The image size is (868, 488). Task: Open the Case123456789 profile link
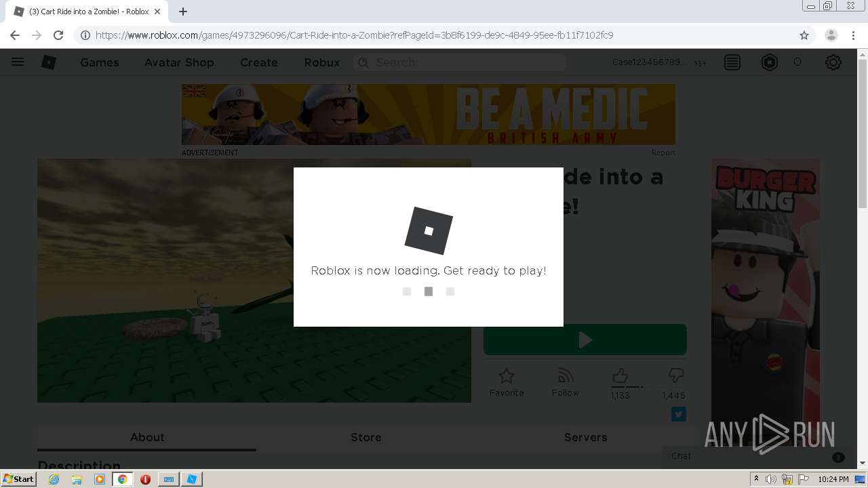pyautogui.click(x=650, y=62)
